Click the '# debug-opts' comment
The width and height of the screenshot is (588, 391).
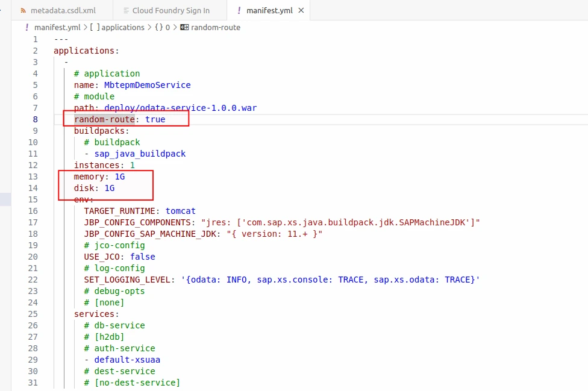114,291
